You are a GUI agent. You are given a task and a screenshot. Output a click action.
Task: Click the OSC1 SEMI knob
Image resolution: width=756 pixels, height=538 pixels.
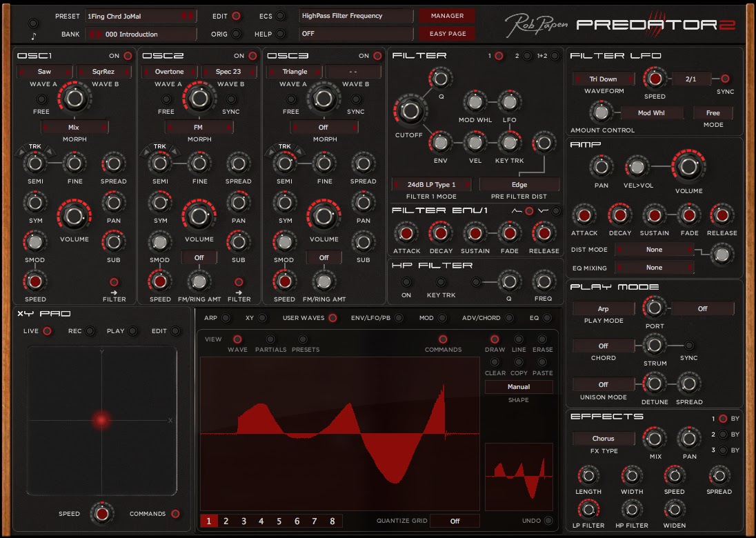pyautogui.click(x=35, y=163)
